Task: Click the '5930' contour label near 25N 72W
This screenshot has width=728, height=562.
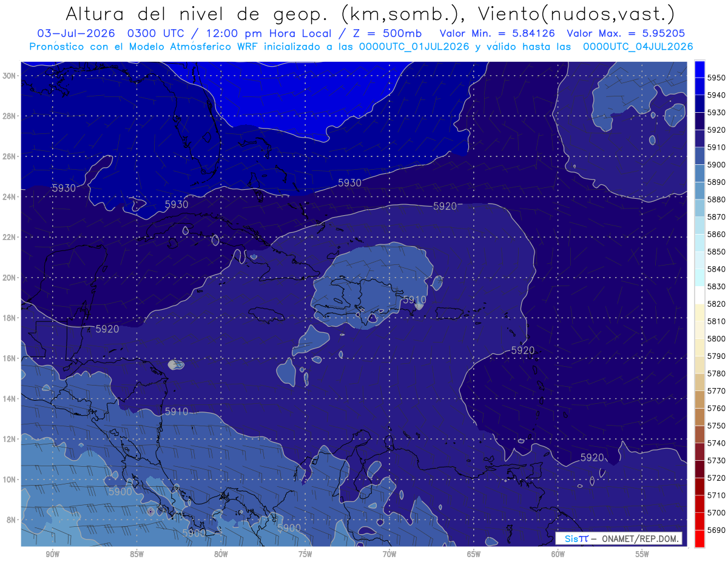Action: tap(349, 182)
